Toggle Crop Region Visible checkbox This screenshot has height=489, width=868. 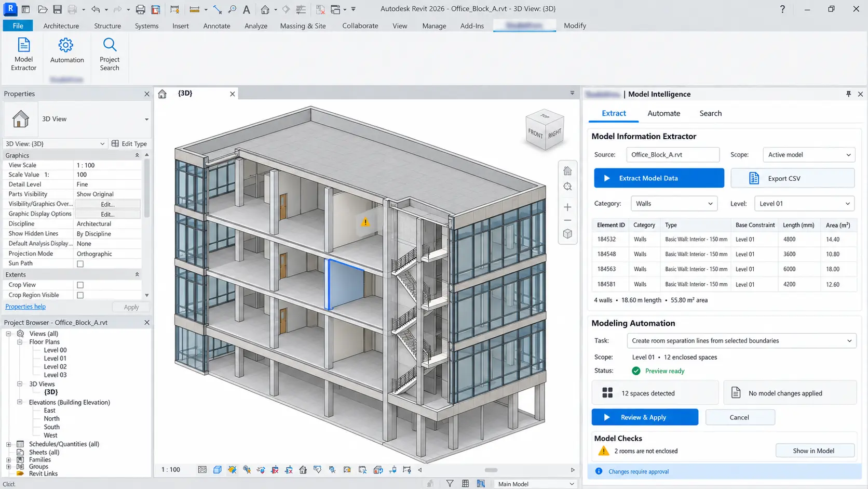80,295
